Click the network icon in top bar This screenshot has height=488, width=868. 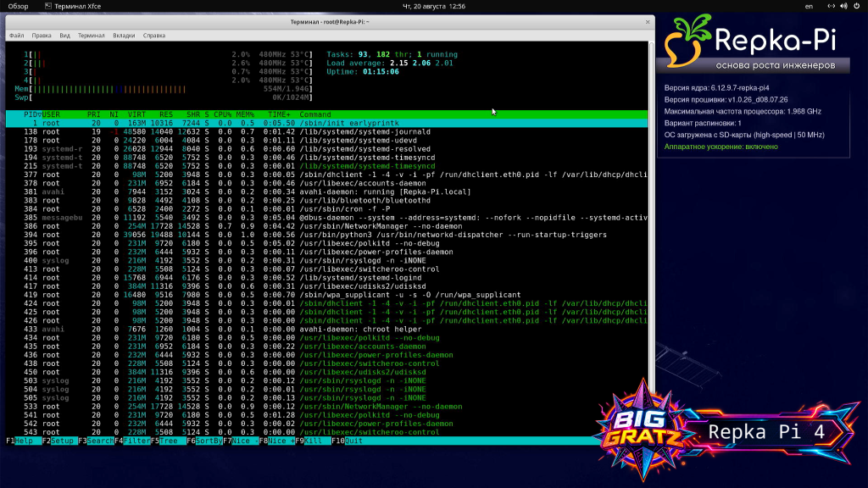click(831, 6)
